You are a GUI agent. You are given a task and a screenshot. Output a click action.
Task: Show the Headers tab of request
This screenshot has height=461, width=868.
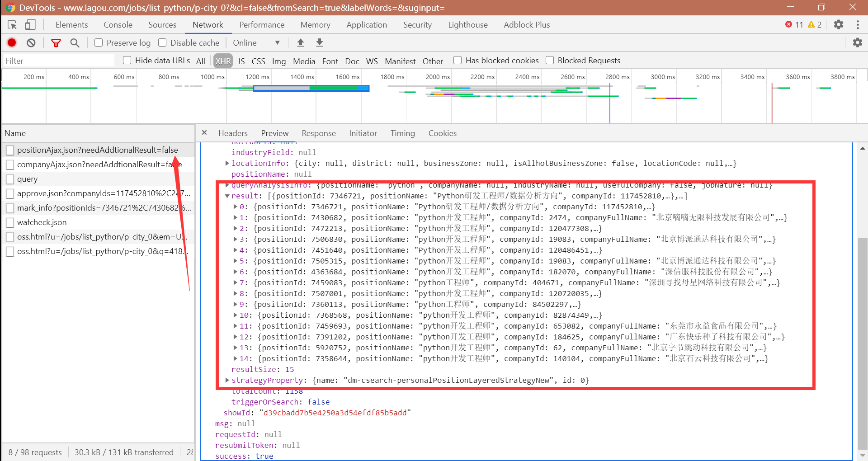click(x=233, y=133)
